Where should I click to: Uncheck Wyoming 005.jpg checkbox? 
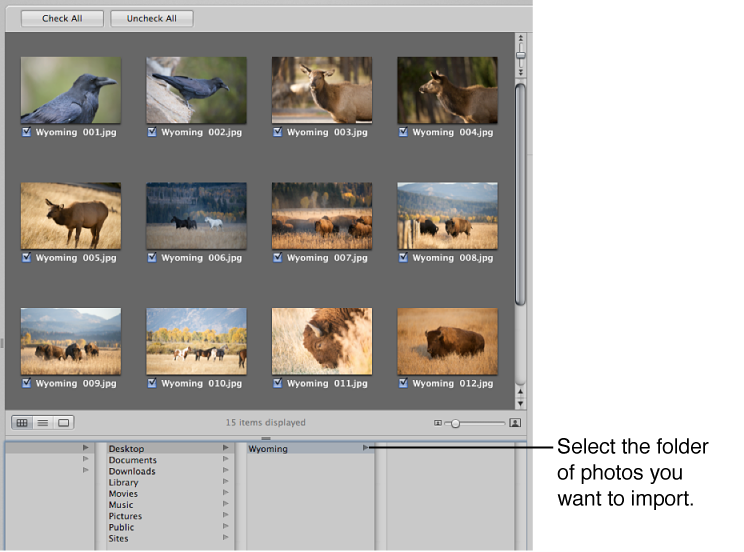pos(27,257)
